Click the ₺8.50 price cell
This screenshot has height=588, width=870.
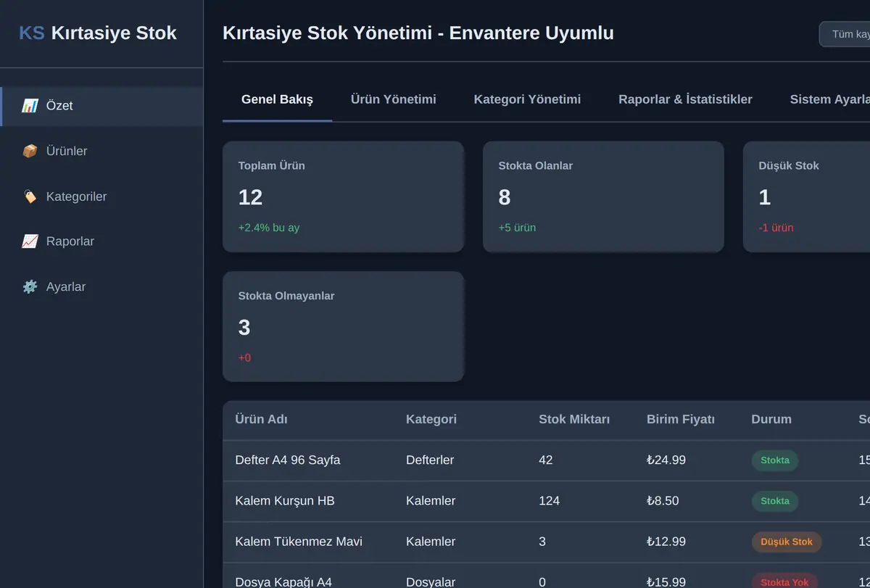pos(663,500)
